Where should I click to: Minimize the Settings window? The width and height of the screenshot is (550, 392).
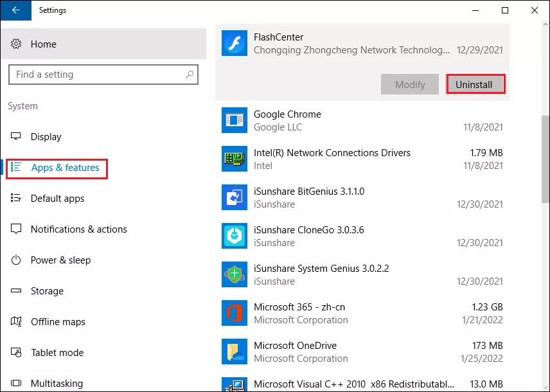(x=475, y=10)
